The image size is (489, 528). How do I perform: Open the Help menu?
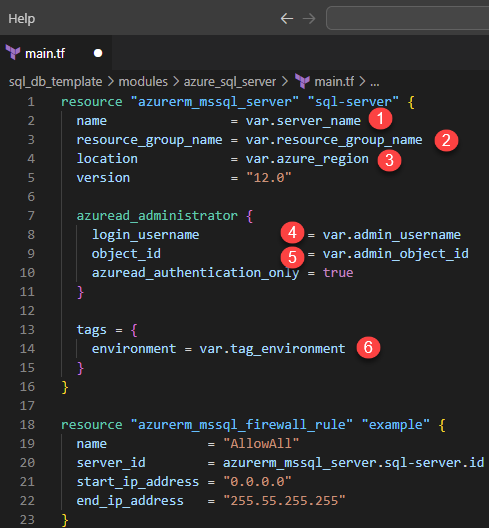(x=22, y=19)
